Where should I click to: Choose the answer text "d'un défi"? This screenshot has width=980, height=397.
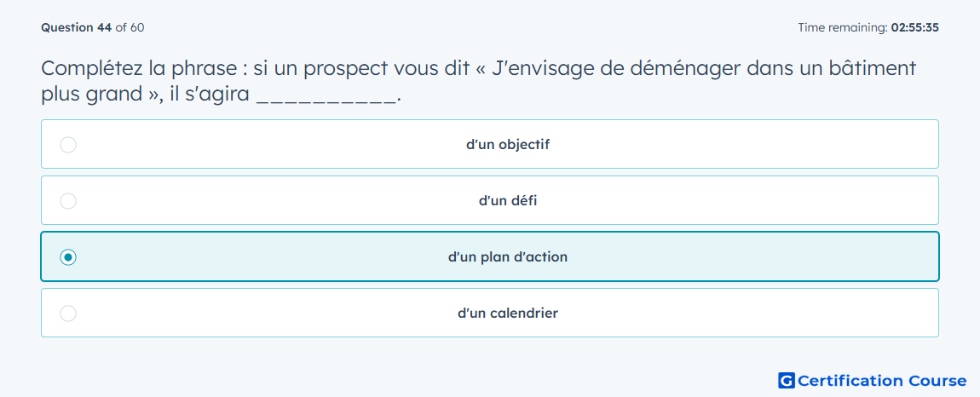point(508,201)
